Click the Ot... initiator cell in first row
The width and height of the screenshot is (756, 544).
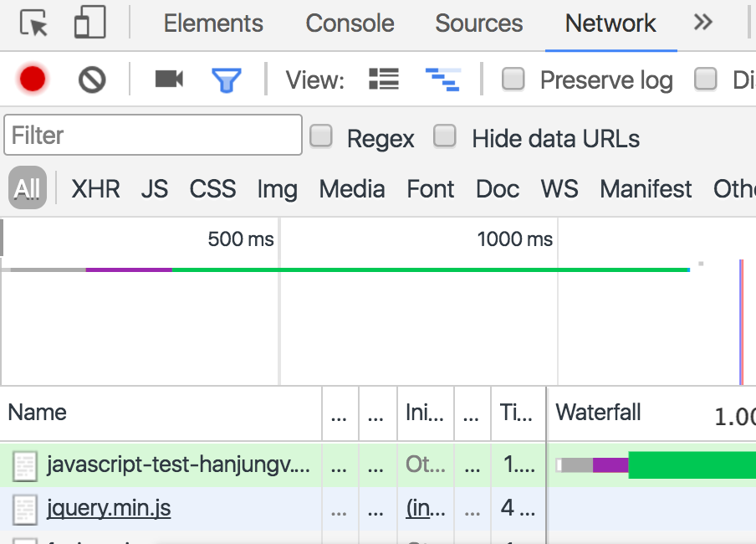425,464
